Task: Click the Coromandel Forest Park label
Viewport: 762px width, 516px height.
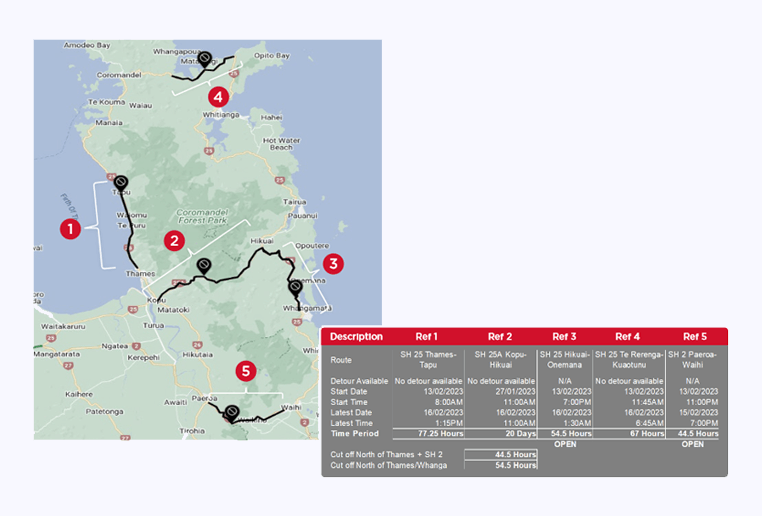Action: pyautogui.click(x=202, y=216)
